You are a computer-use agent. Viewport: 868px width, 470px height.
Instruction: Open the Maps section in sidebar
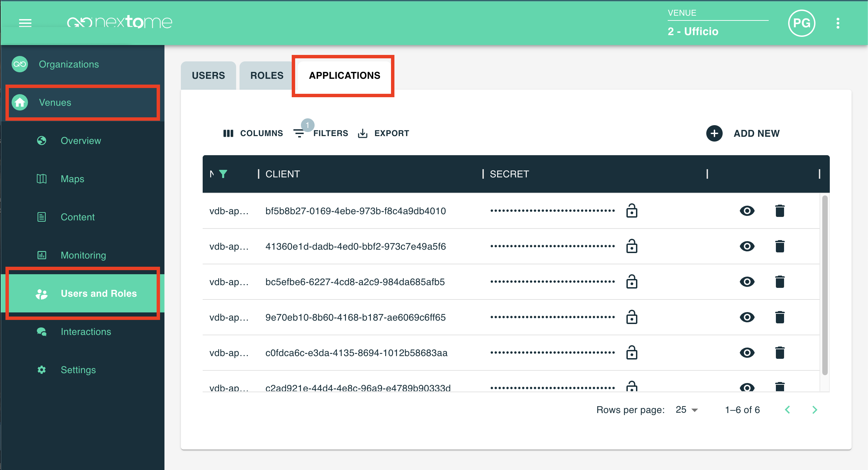pyautogui.click(x=72, y=179)
